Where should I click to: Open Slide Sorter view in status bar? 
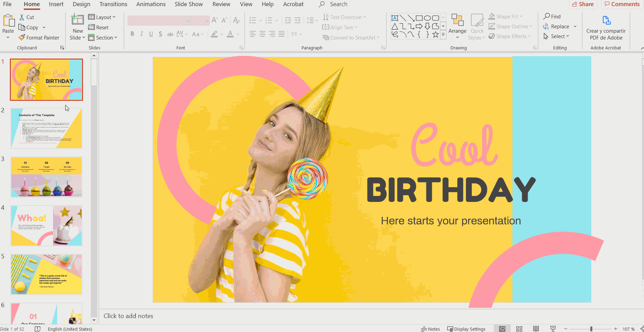[519, 329]
